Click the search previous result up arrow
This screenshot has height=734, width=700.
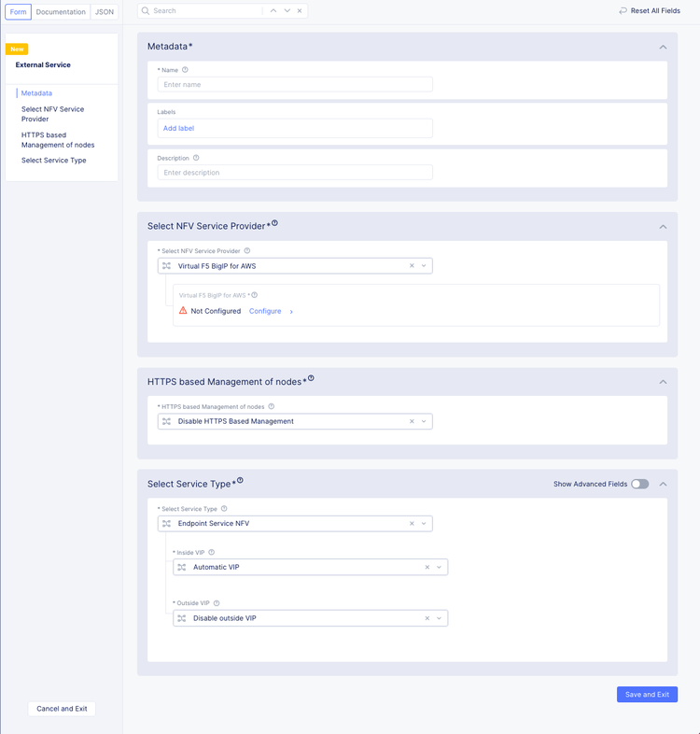pyautogui.click(x=273, y=11)
